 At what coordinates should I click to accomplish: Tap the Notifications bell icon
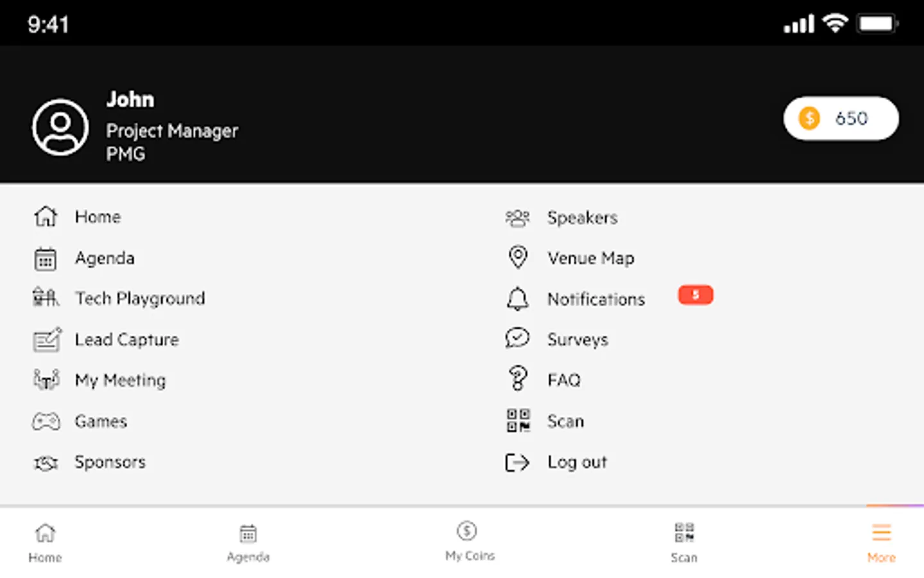pos(518,299)
